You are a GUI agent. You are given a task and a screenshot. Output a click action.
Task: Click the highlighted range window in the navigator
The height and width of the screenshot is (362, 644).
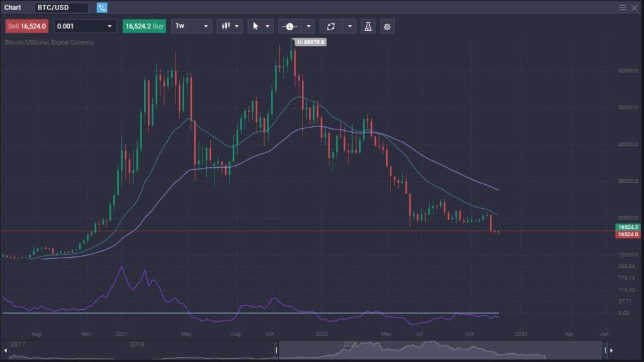(x=441, y=349)
